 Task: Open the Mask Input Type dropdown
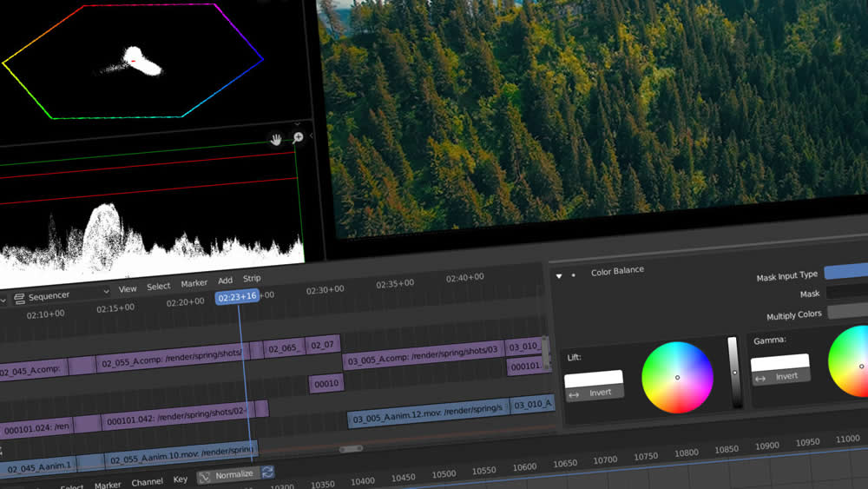(x=845, y=271)
